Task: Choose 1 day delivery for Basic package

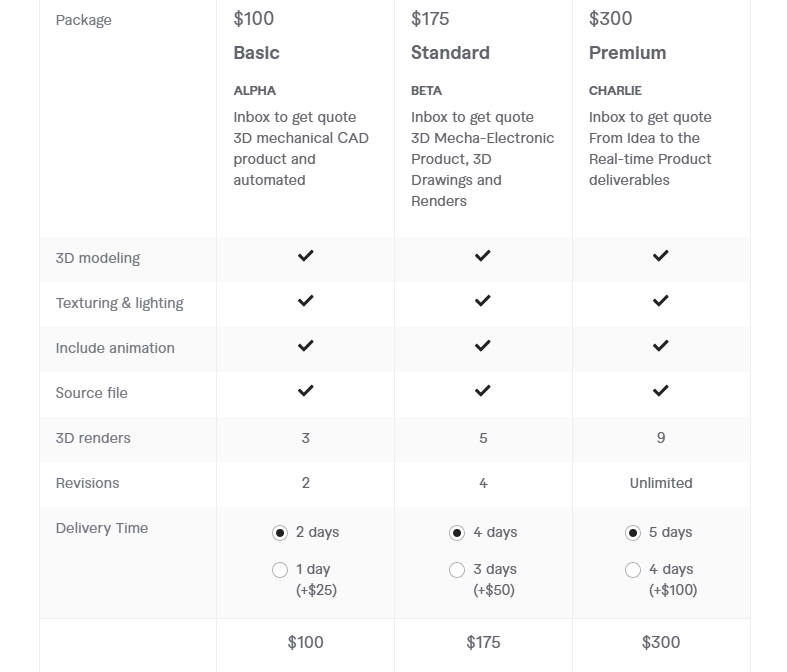Action: coord(280,570)
